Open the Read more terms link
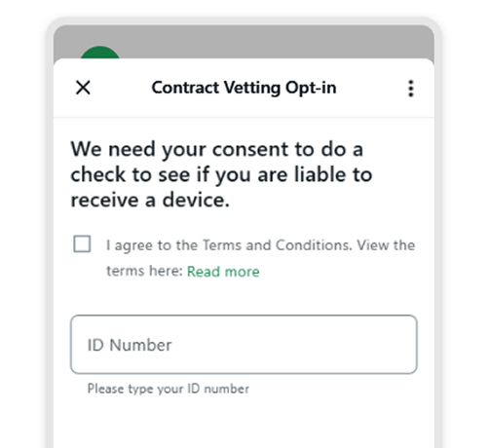Screen dimensions: 489x448 tap(223, 272)
